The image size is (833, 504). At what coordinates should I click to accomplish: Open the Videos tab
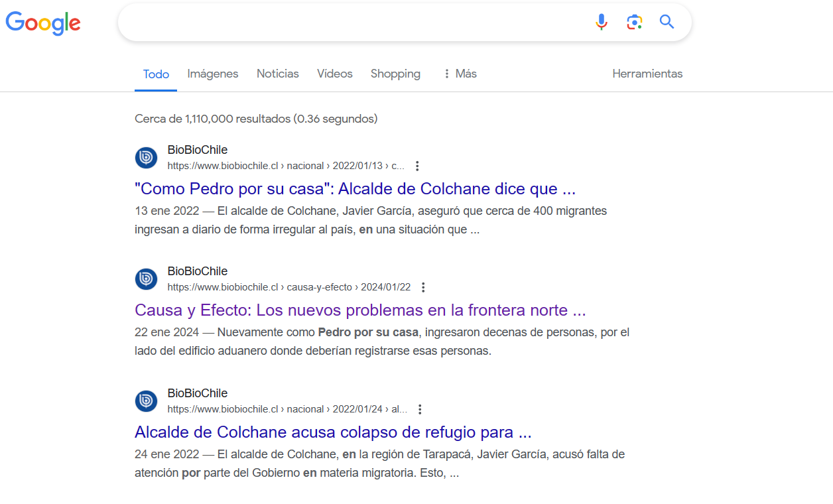tap(335, 74)
